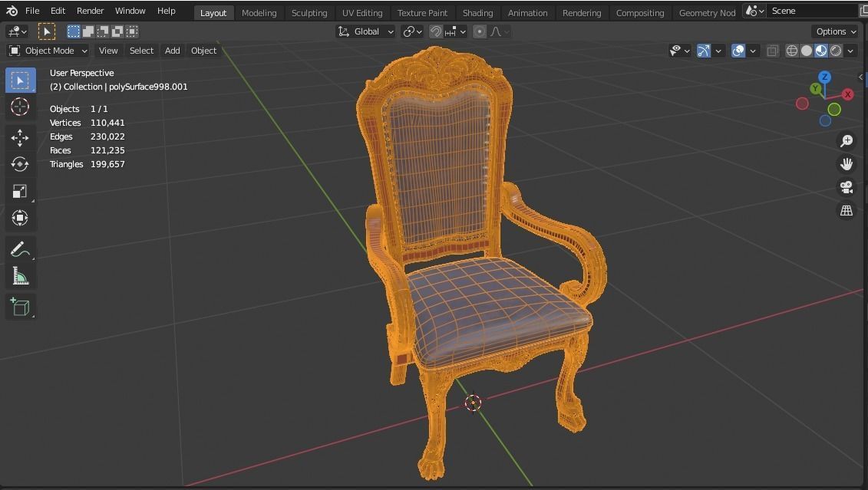868x490 pixels.
Task: Open the Help menu
Action: pos(166,11)
